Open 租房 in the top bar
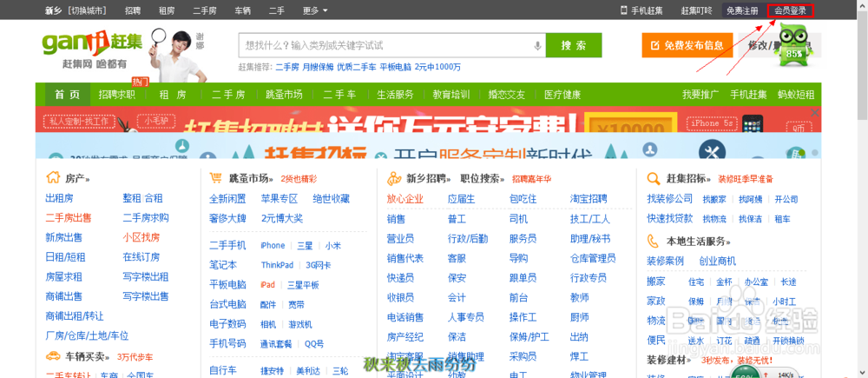868x378 pixels. 167,10
